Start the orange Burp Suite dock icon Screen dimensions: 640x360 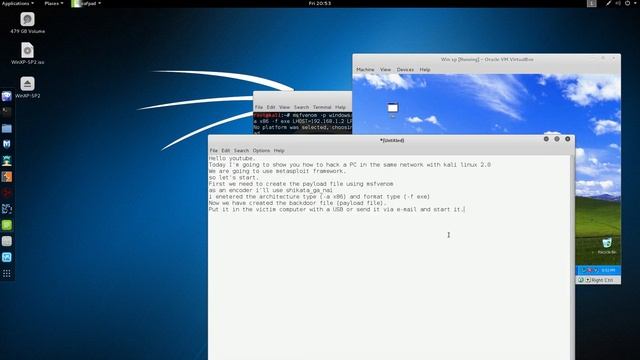pos(7,177)
